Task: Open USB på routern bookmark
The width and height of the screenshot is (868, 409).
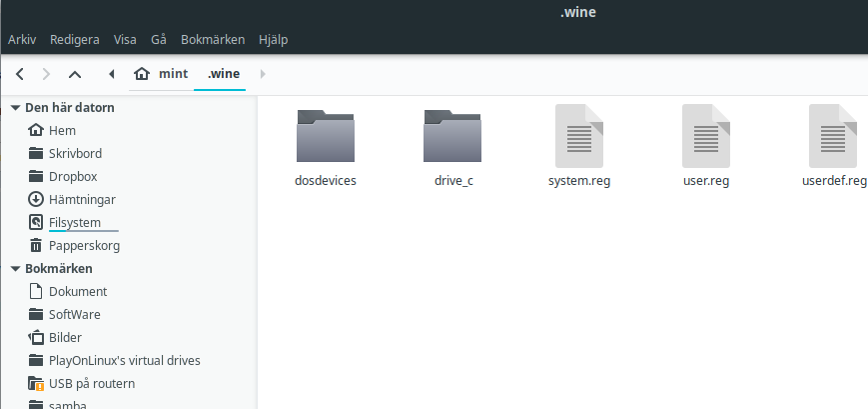Action: (91, 383)
